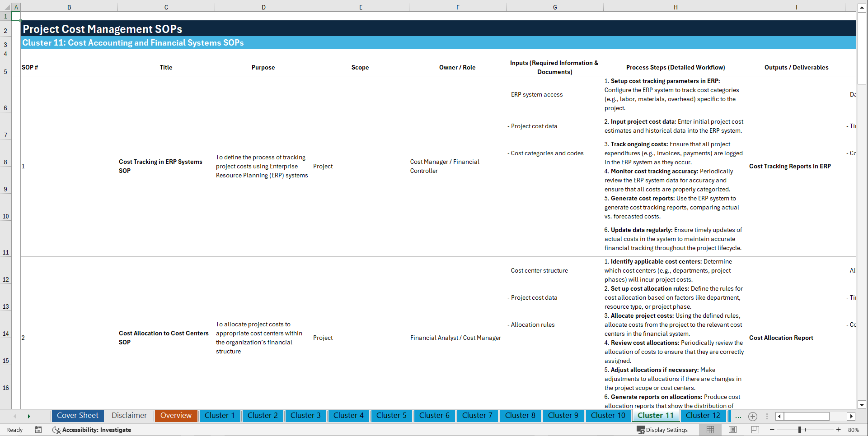Image resolution: width=868 pixels, height=436 pixels.
Task: Zoom in using the plus icon
Action: (838, 429)
